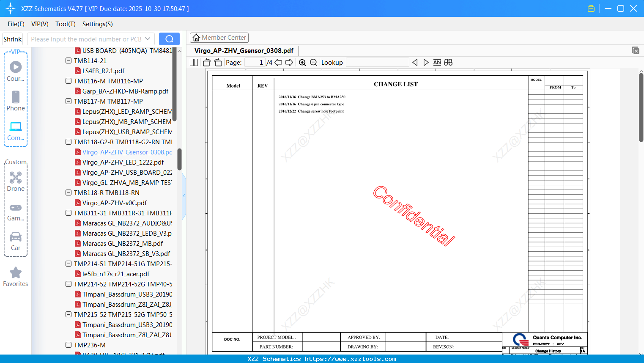Rotate the page clockwise
The height and width of the screenshot is (363, 644).
click(x=218, y=63)
